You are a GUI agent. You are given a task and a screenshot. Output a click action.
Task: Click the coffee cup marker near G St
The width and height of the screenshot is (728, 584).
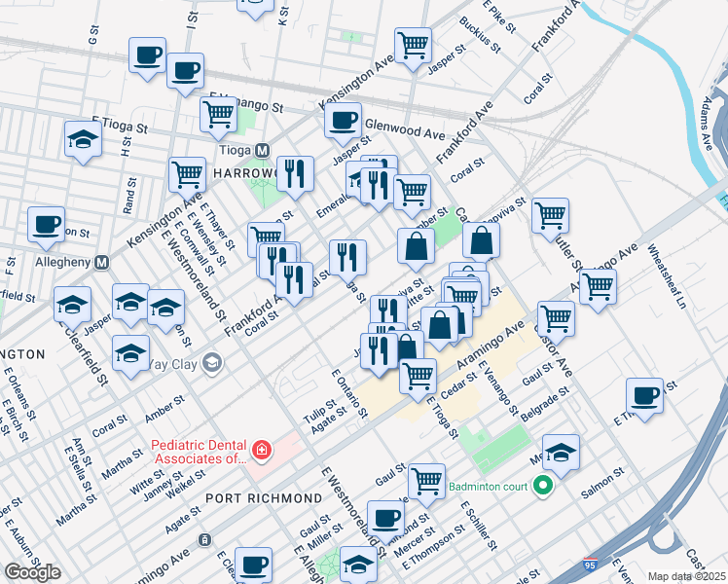pos(148,59)
